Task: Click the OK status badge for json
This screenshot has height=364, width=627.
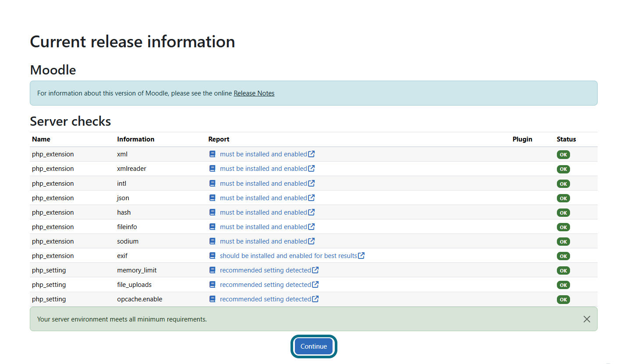Action: pos(563,198)
